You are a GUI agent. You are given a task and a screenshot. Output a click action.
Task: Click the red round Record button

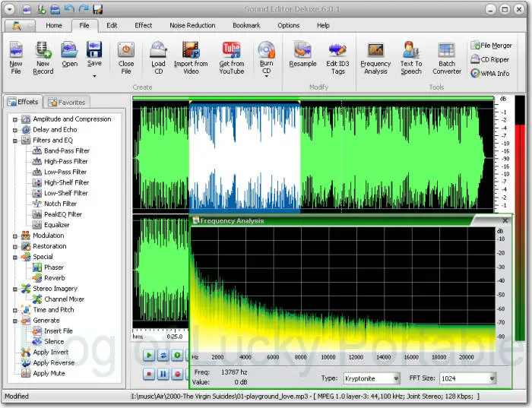177,374
